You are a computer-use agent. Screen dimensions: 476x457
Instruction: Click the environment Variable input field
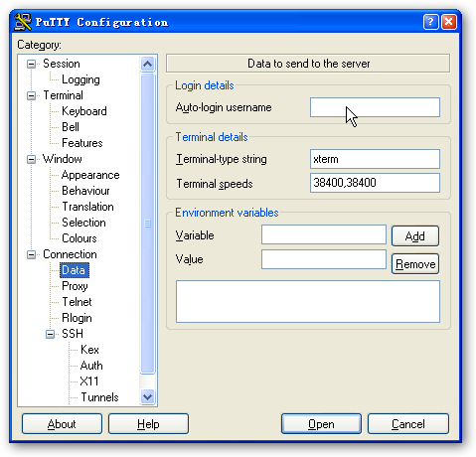click(324, 234)
